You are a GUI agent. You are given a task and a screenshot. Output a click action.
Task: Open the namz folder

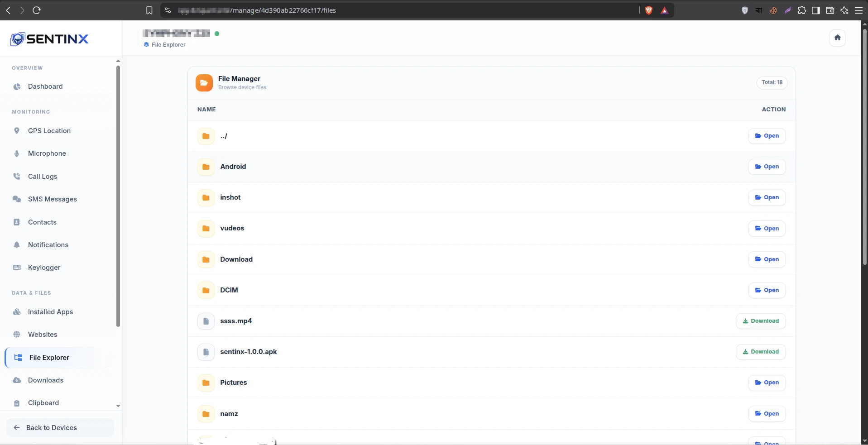[x=767, y=414]
